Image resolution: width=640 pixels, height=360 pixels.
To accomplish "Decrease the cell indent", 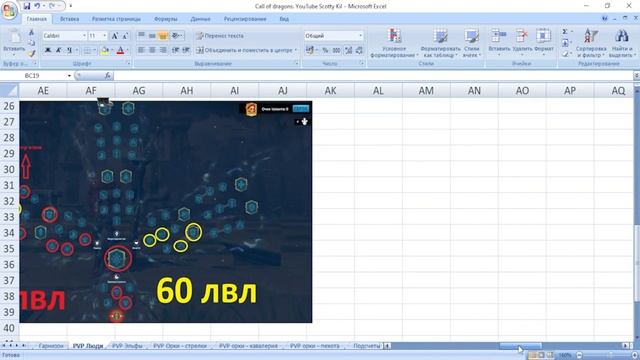I will pos(176,50).
